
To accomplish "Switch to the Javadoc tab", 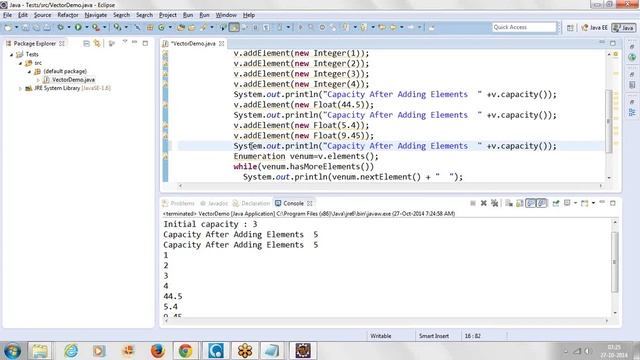I will point(213,203).
